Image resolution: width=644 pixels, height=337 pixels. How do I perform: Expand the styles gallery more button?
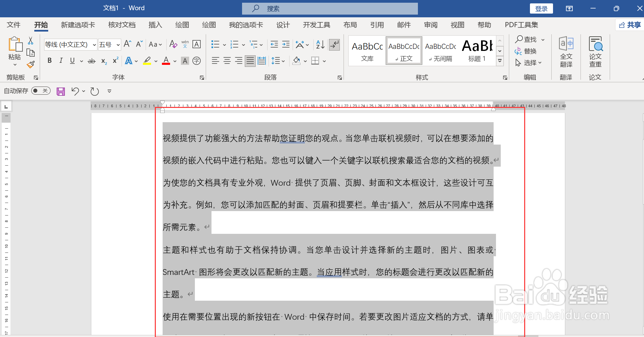pyautogui.click(x=500, y=61)
